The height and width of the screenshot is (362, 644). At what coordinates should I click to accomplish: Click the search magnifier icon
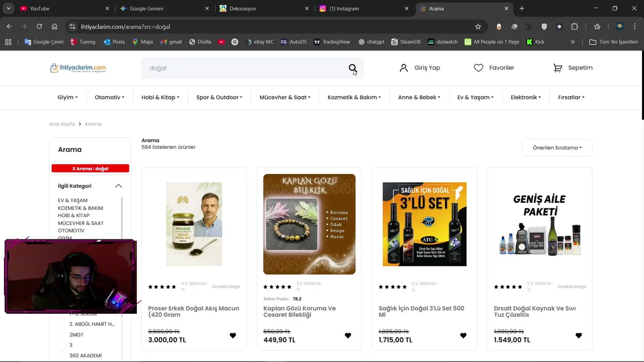pos(353,68)
